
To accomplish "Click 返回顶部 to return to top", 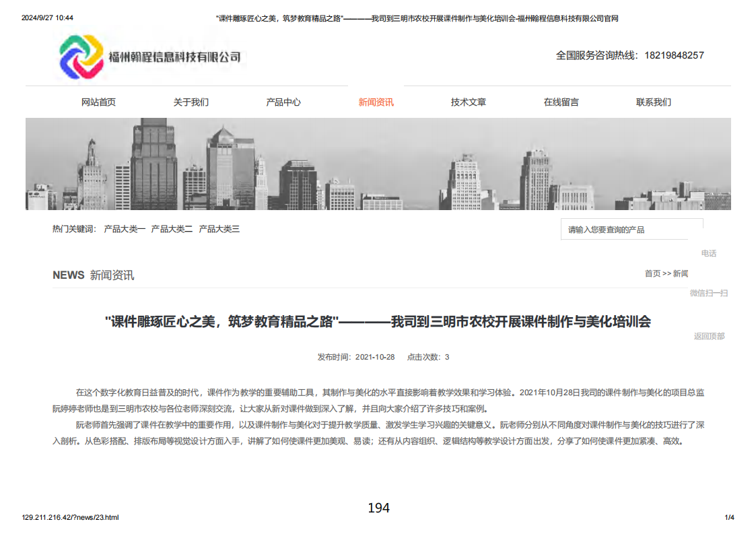I will coord(710,336).
